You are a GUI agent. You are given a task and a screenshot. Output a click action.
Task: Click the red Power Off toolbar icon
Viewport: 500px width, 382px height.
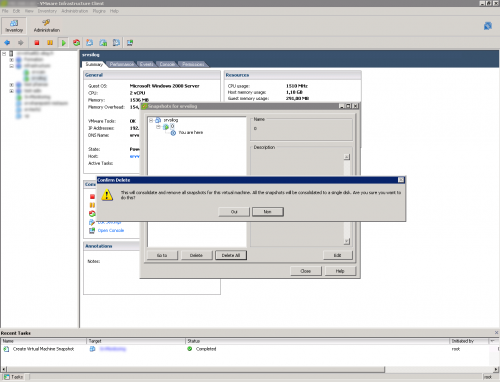37,43
